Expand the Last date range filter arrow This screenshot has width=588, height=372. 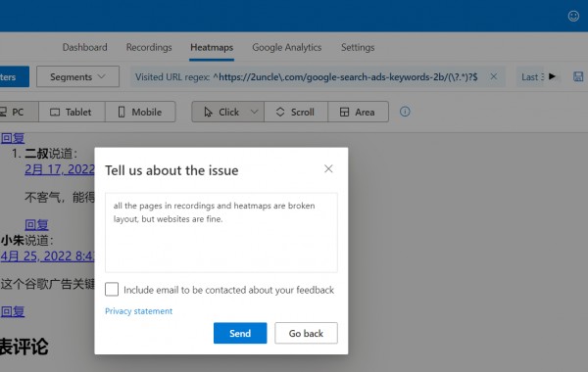coord(552,76)
